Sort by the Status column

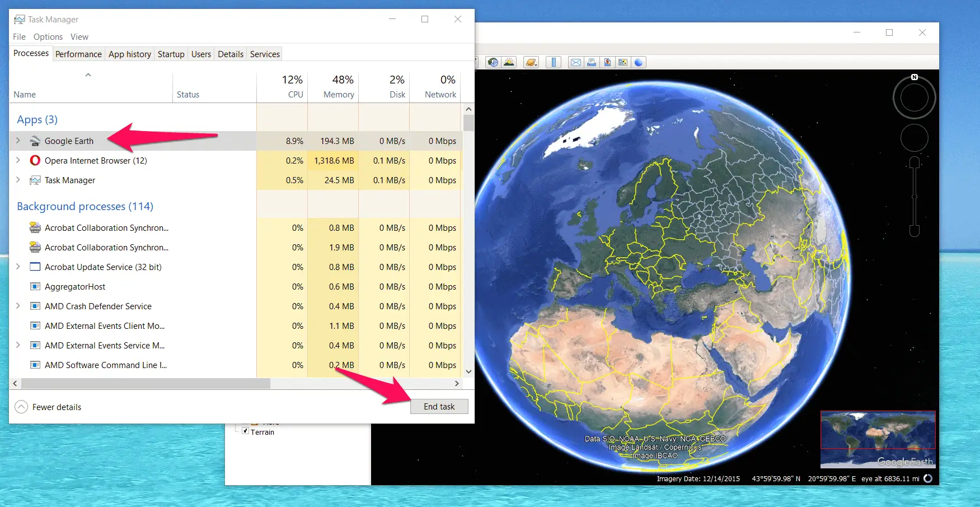pyautogui.click(x=214, y=86)
